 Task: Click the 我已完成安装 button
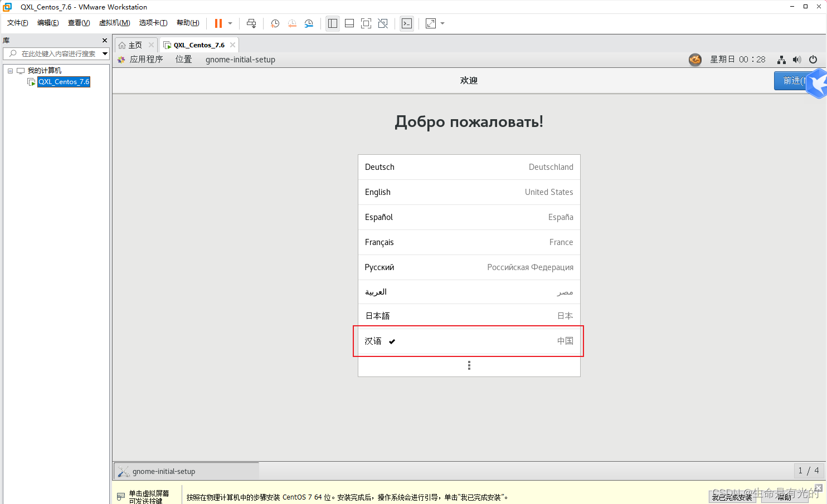point(732,497)
